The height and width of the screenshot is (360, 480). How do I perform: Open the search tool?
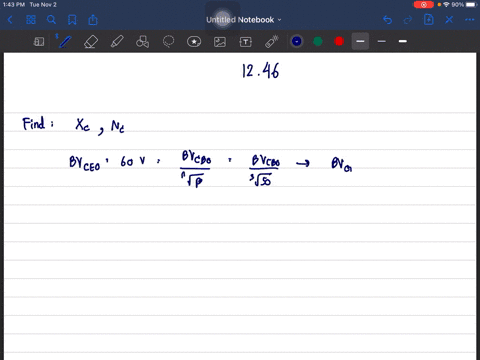pyautogui.click(x=51, y=20)
